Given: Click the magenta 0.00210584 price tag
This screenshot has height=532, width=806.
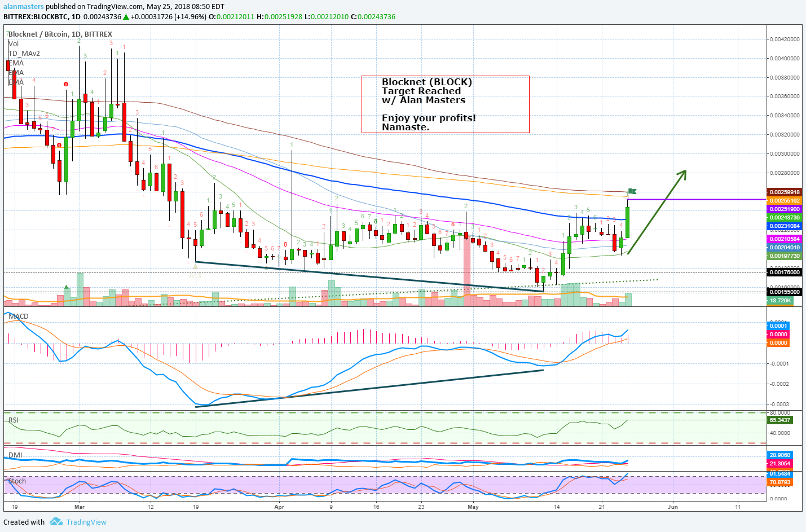Looking at the screenshot, I should click(x=785, y=239).
